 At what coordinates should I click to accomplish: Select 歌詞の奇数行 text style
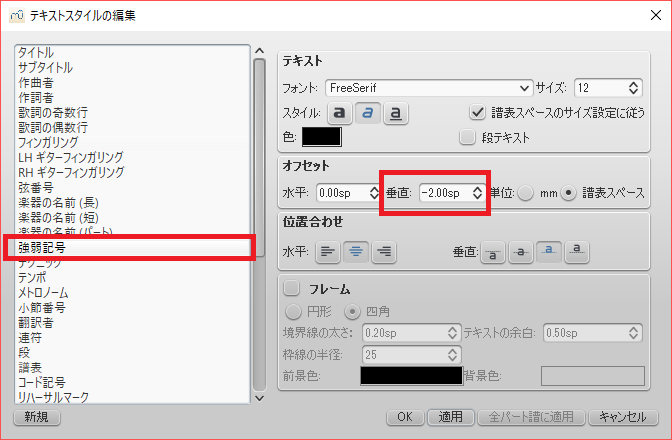pos(132,113)
